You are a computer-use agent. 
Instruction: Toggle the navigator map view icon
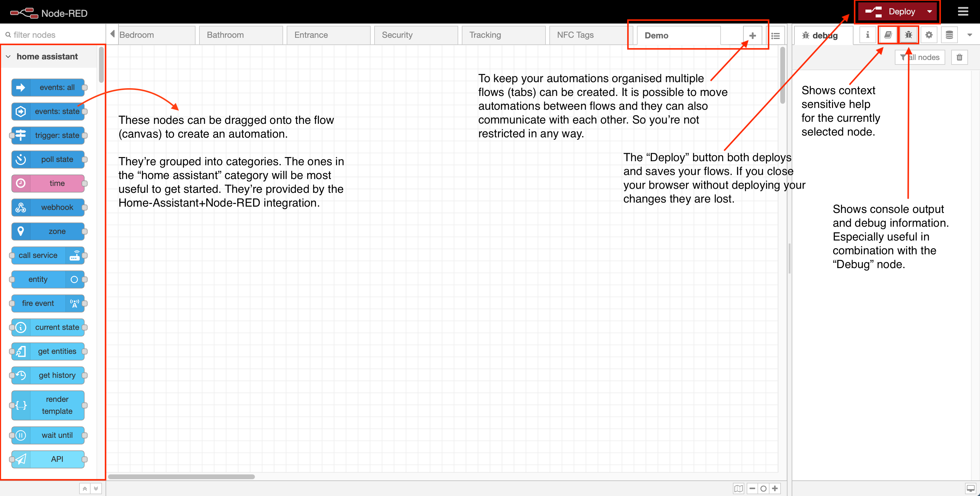click(738, 489)
